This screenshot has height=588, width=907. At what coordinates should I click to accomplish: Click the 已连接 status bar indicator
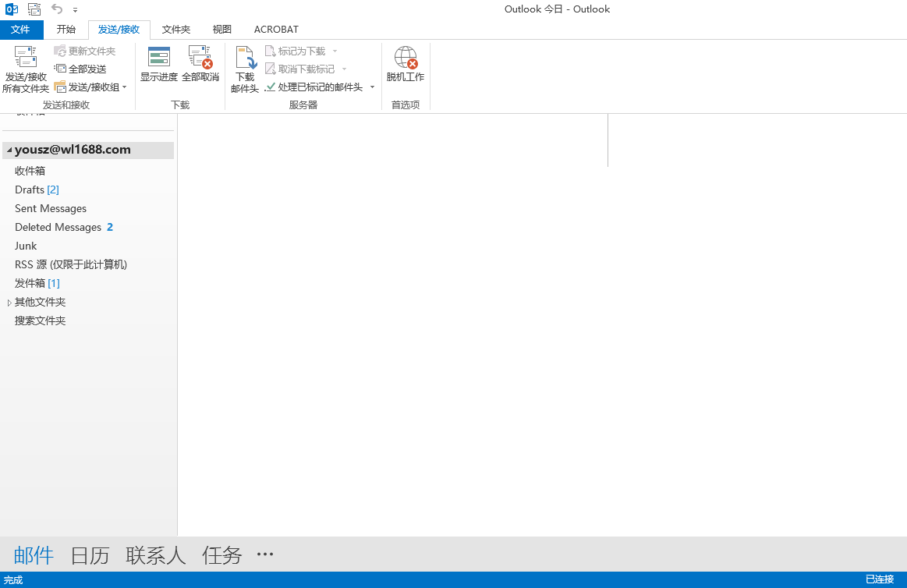(879, 579)
